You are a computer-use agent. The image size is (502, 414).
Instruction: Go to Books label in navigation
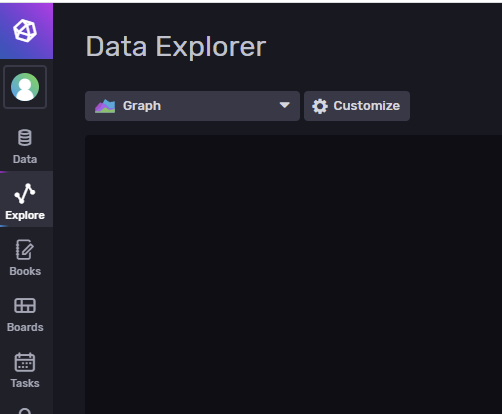pos(25,271)
